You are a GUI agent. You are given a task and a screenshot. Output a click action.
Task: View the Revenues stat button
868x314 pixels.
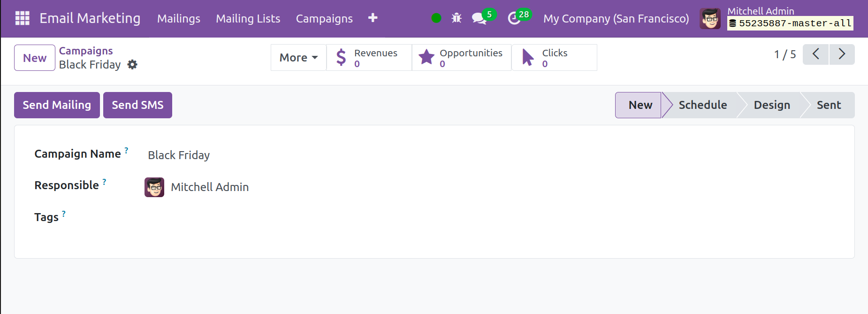(x=369, y=58)
